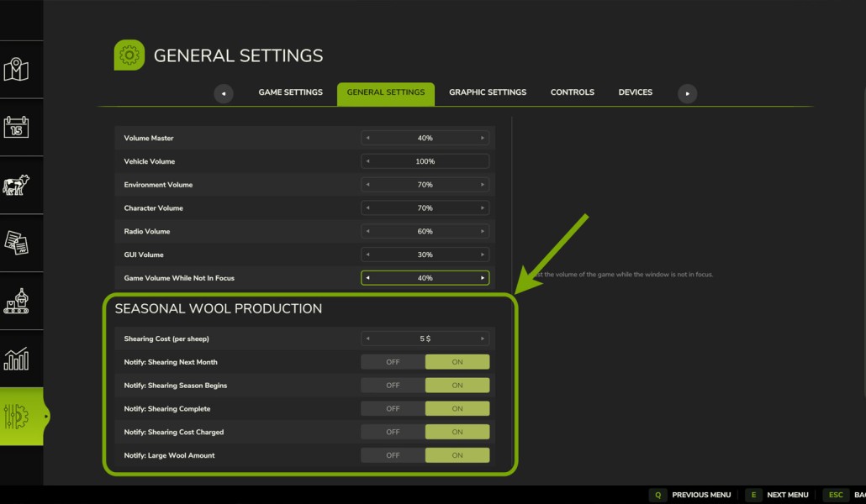Click the green gear icon beside title
This screenshot has width=866, height=504.
coord(129,55)
